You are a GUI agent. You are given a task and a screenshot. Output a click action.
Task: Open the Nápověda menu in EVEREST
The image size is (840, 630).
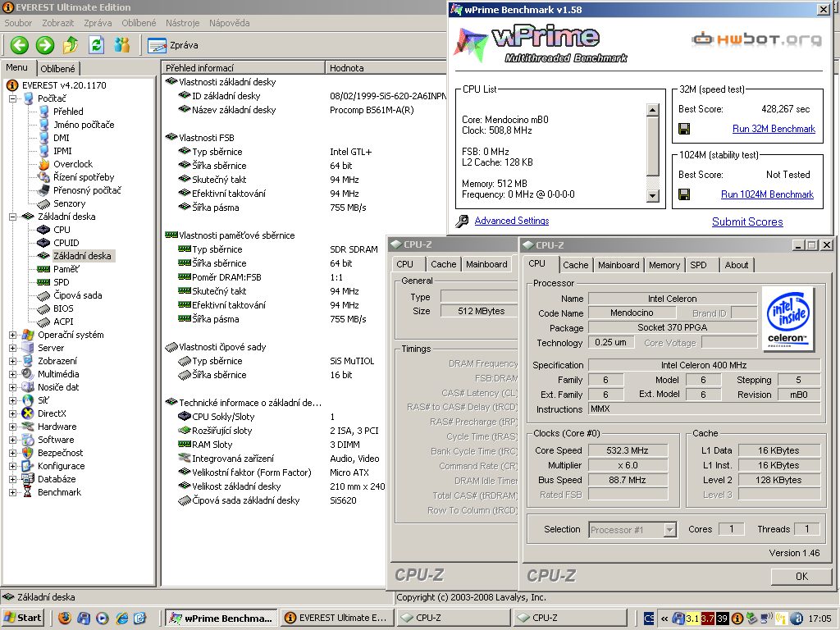230,23
